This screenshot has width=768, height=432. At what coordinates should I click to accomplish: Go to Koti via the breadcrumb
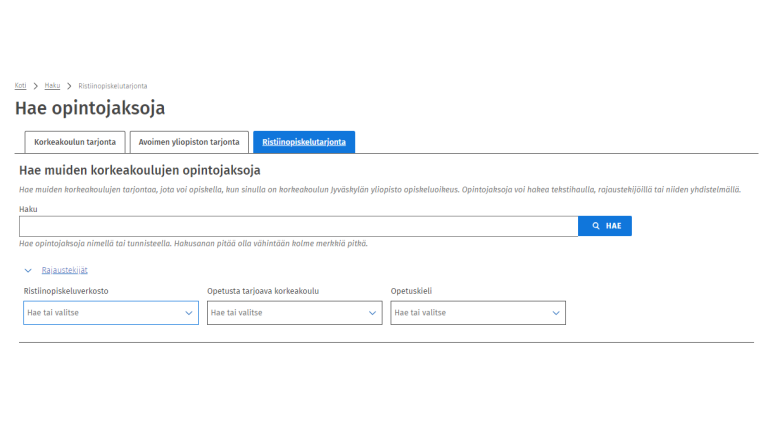pos(20,86)
